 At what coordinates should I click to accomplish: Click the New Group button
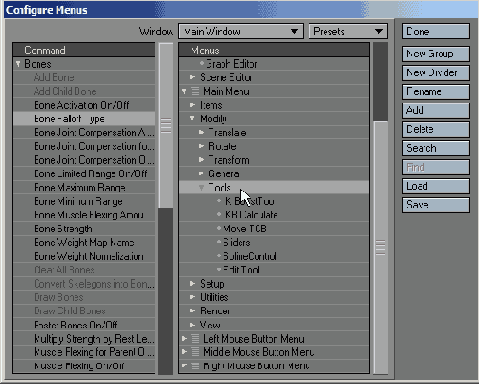pos(436,54)
